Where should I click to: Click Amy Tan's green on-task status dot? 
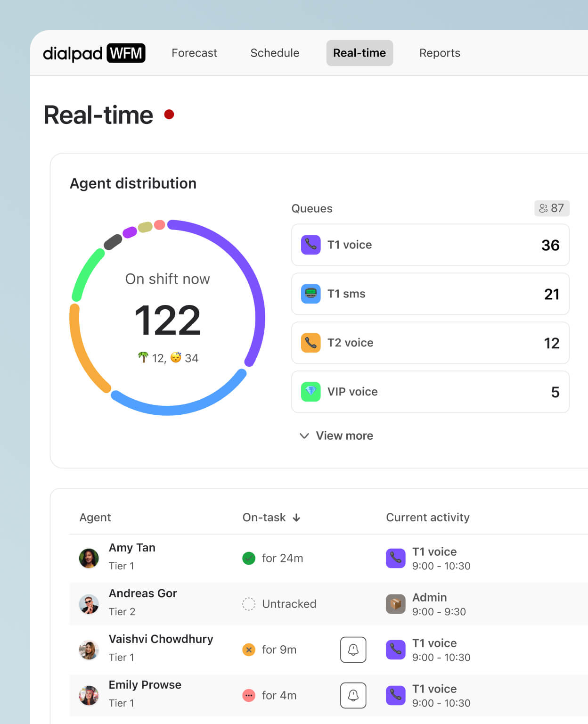click(249, 558)
